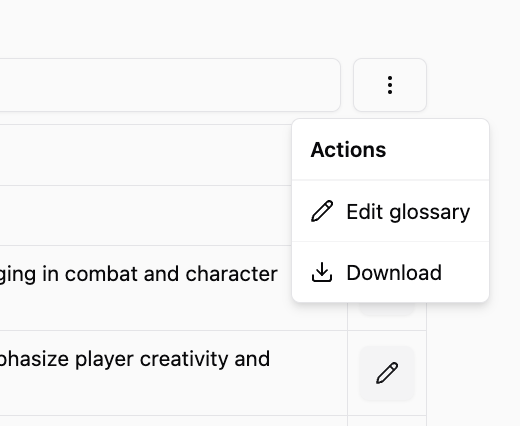Choose Download in the Actions menu
This screenshot has height=426, width=520.
point(390,272)
